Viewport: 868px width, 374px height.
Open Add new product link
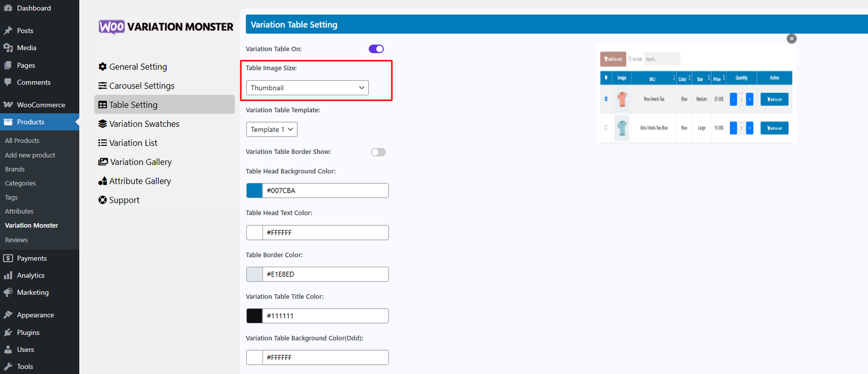[x=30, y=155]
